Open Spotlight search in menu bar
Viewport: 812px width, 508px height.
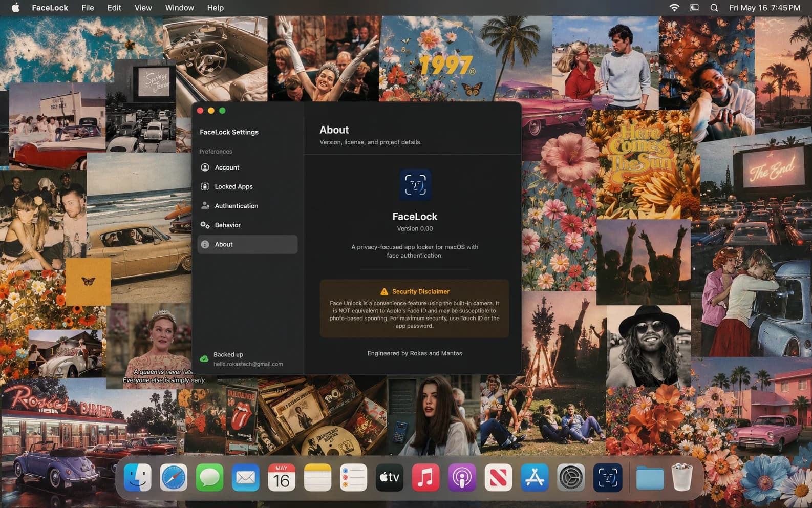[714, 8]
